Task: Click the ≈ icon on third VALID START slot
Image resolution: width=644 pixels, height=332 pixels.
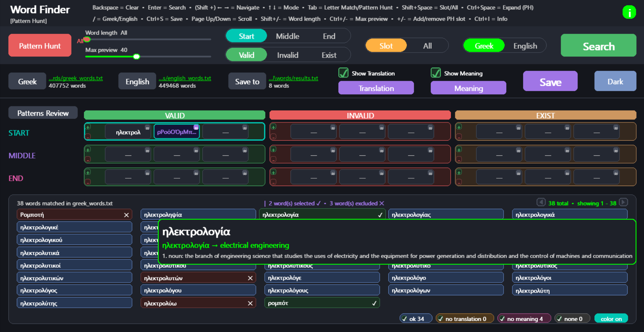Action: pos(245,128)
